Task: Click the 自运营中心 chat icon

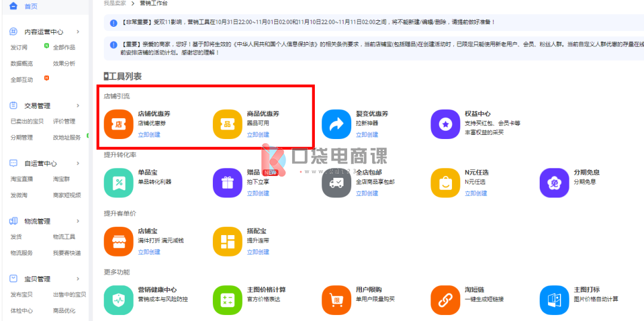Action: tap(14, 163)
